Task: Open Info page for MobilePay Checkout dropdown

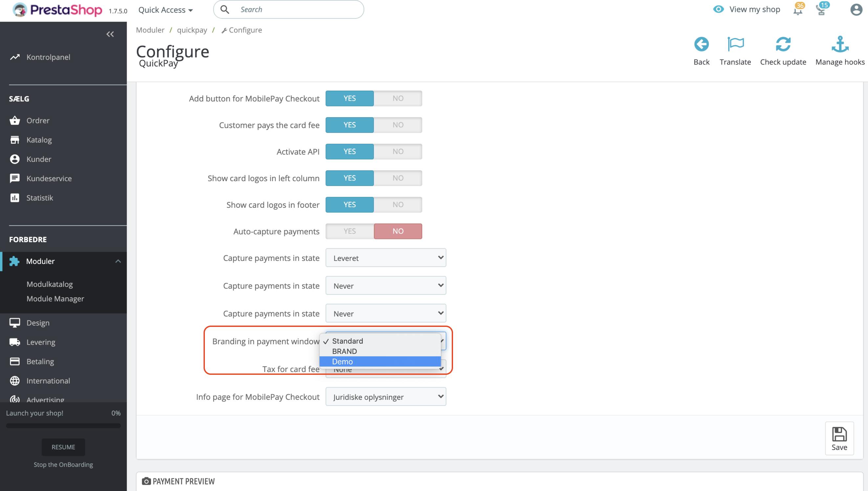Action: [386, 396]
